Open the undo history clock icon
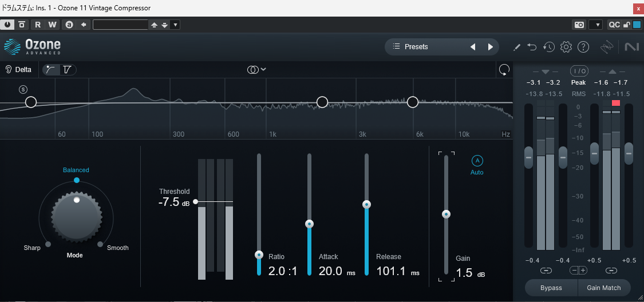Viewport: 644px width, 302px height. 549,47
